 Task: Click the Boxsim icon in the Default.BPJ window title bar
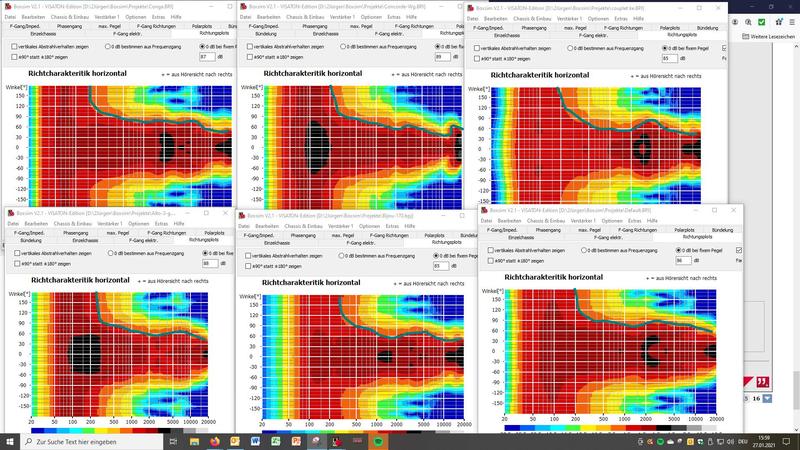point(484,210)
